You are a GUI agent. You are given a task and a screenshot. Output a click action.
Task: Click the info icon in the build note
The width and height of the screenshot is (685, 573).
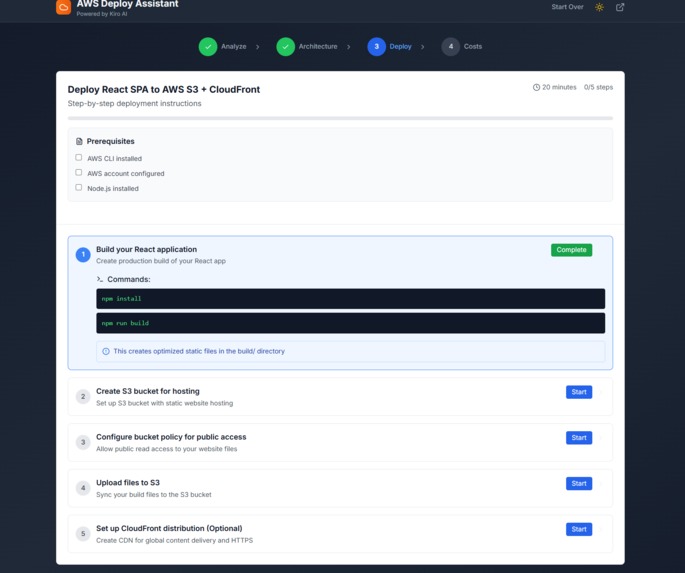point(106,351)
